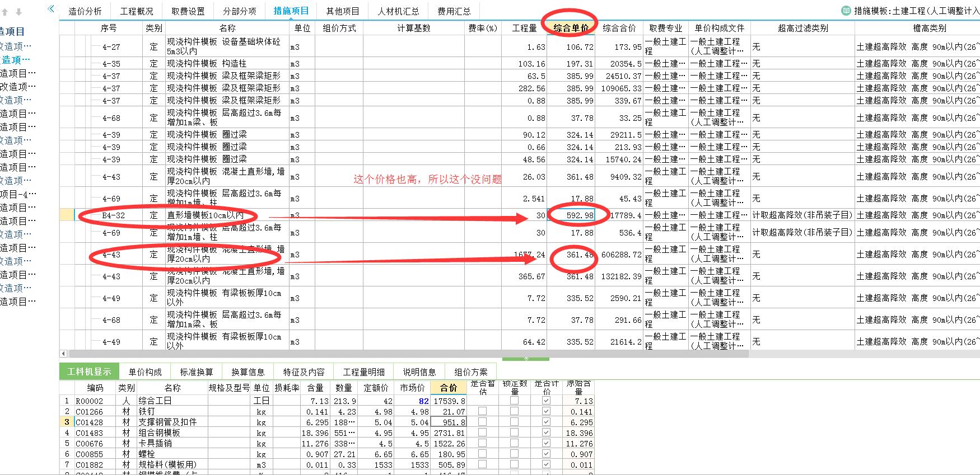Select the 工料机显示 bottom tab

(x=89, y=372)
